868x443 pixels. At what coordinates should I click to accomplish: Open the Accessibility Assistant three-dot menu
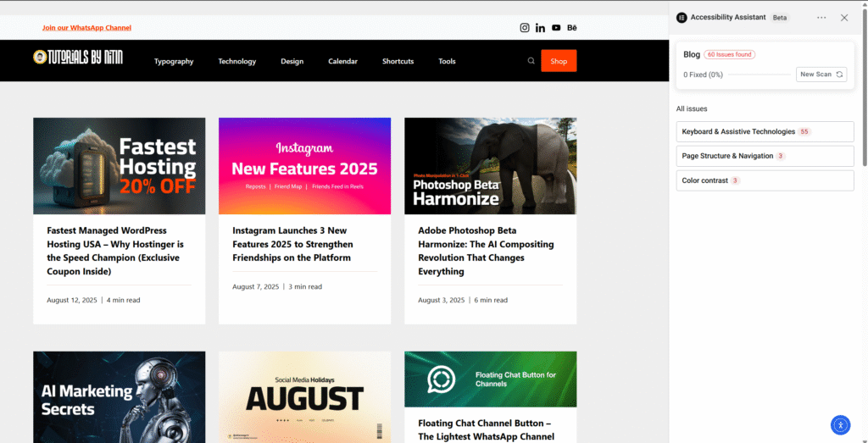coord(821,18)
